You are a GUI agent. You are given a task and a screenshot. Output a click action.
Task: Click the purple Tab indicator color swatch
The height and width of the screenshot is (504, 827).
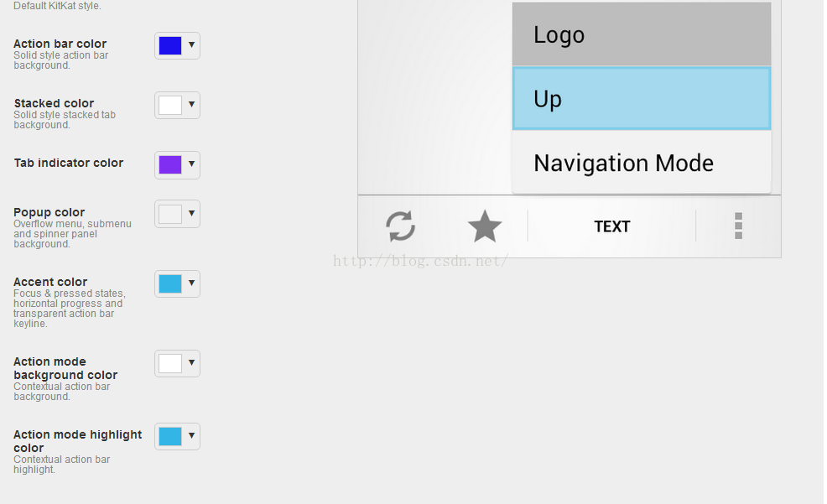pyautogui.click(x=170, y=164)
